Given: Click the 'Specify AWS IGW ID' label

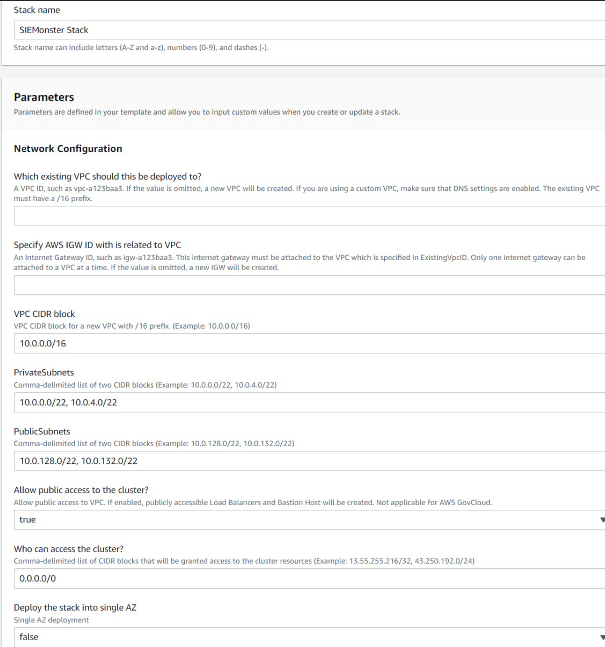Looking at the screenshot, I should coord(97,245).
